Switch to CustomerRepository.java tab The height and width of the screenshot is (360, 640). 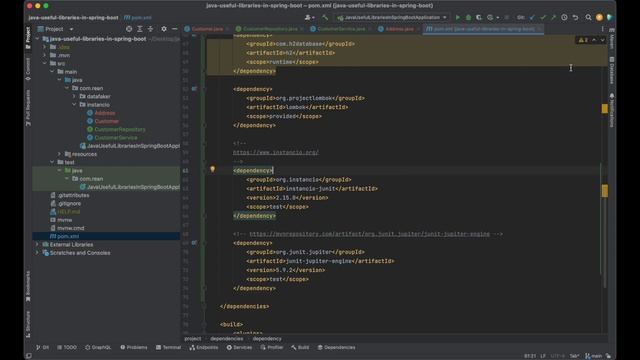click(x=270, y=29)
